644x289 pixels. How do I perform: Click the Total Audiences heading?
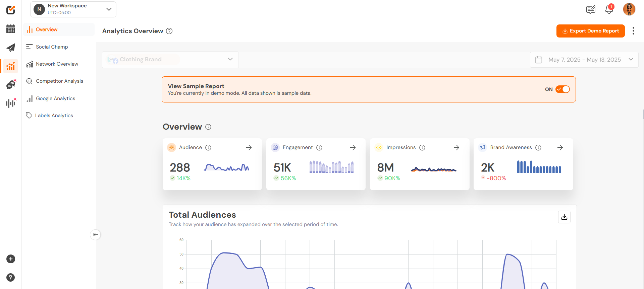(x=202, y=215)
